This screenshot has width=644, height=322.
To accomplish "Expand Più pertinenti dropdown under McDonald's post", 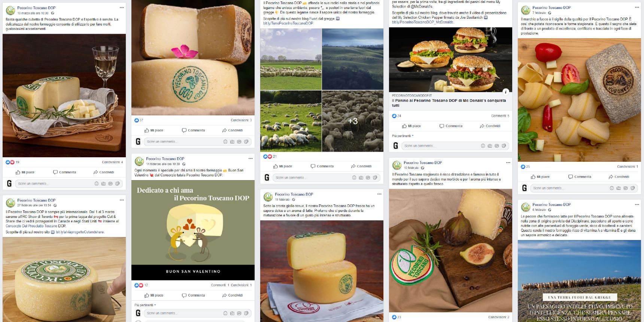I will pyautogui.click(x=403, y=136).
